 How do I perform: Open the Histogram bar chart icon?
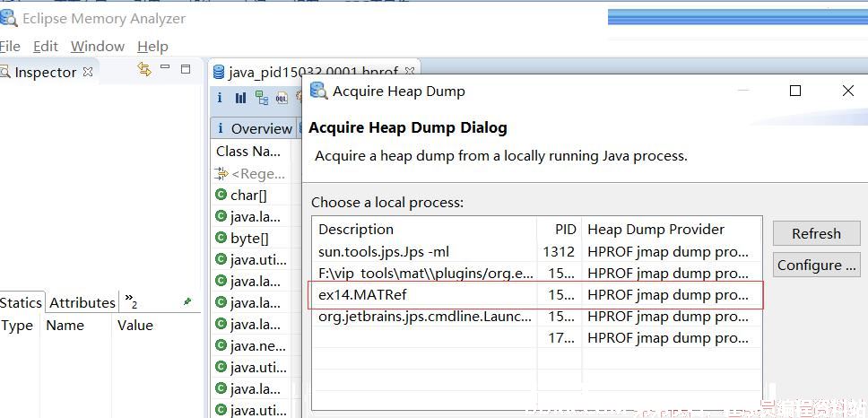tap(241, 98)
